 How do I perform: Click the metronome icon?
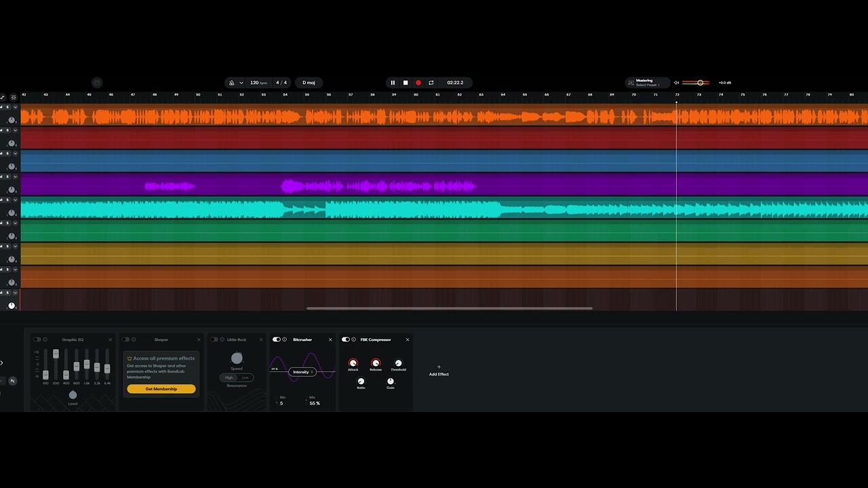click(x=232, y=83)
